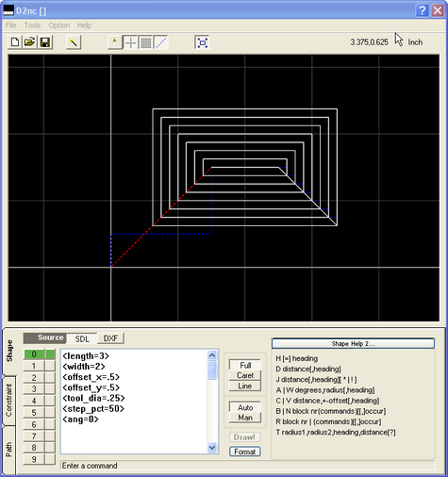Click scroll up arrow in source editor
Viewport: 448px width, 477px height.
click(212, 355)
